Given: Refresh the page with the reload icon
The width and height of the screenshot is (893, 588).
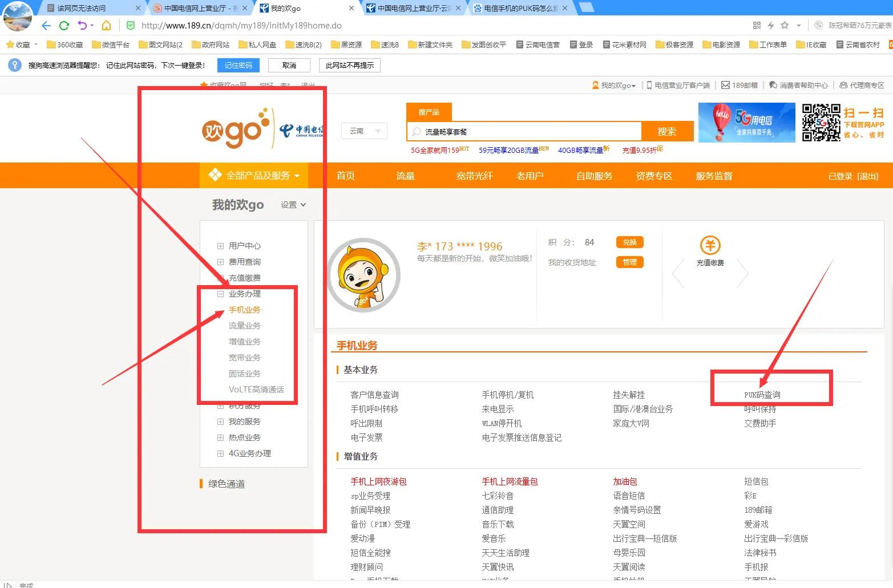Looking at the screenshot, I should click(64, 25).
